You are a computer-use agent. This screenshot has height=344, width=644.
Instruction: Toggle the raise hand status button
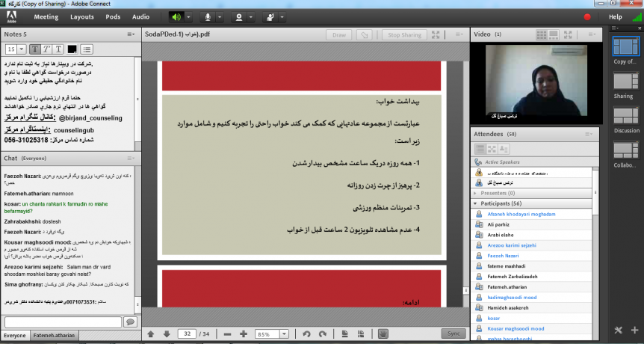270,17
